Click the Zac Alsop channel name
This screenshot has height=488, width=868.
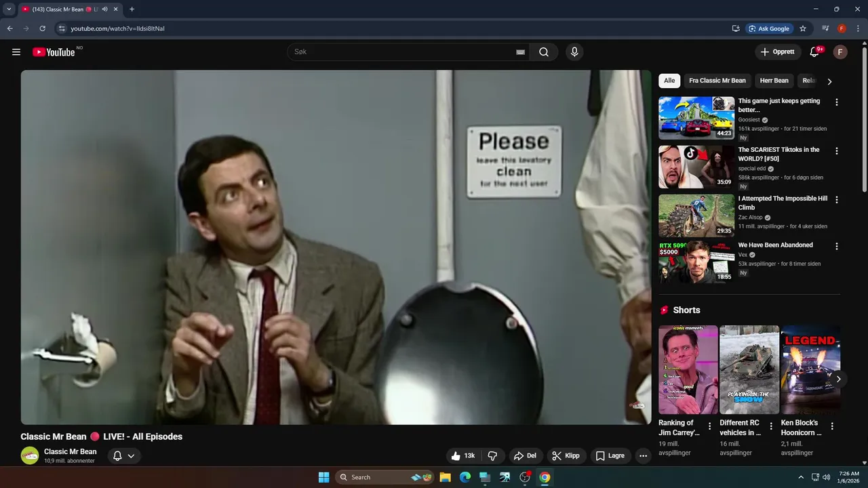(x=750, y=218)
